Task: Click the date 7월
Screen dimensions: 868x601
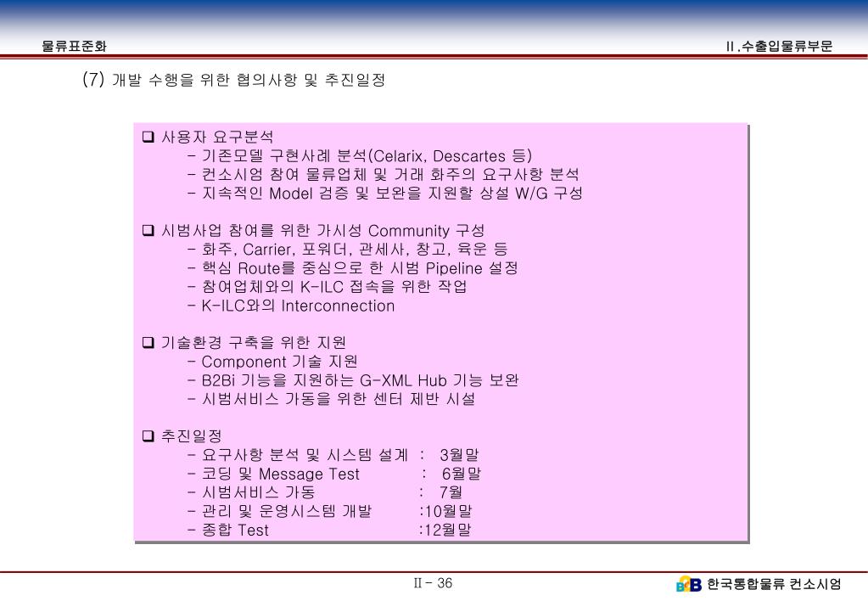Action: 451,491
